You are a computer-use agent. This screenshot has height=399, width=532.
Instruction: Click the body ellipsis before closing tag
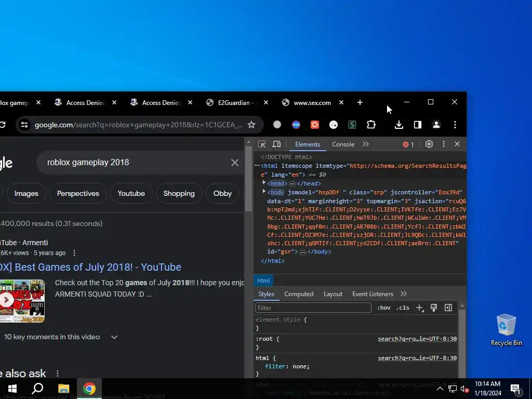click(303, 252)
